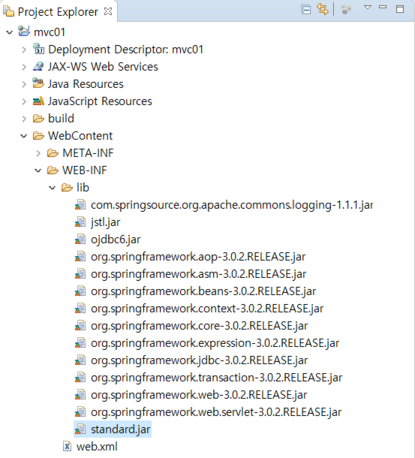Close the Project Explorer tab

point(108,11)
